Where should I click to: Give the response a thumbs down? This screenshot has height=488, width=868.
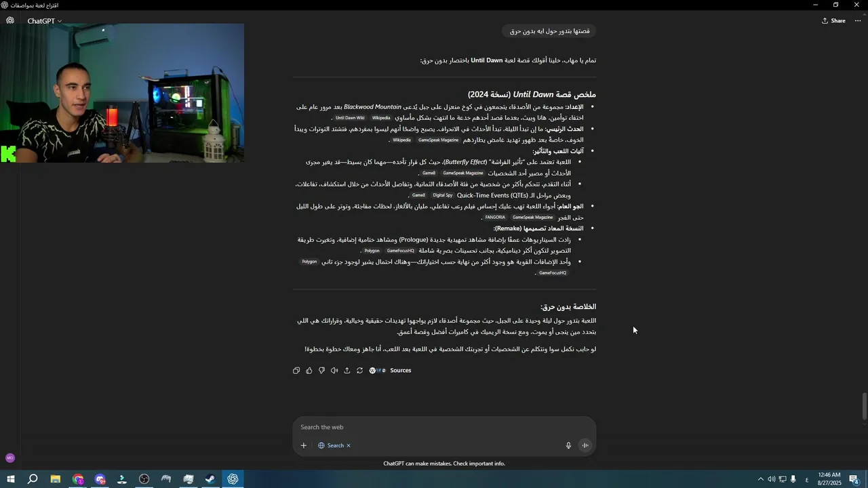pyautogui.click(x=321, y=371)
